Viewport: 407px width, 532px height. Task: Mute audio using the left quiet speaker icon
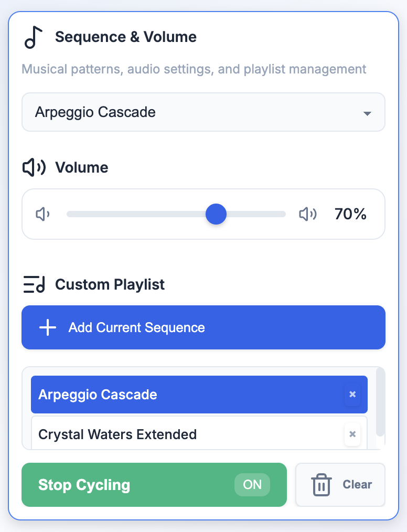pos(42,214)
